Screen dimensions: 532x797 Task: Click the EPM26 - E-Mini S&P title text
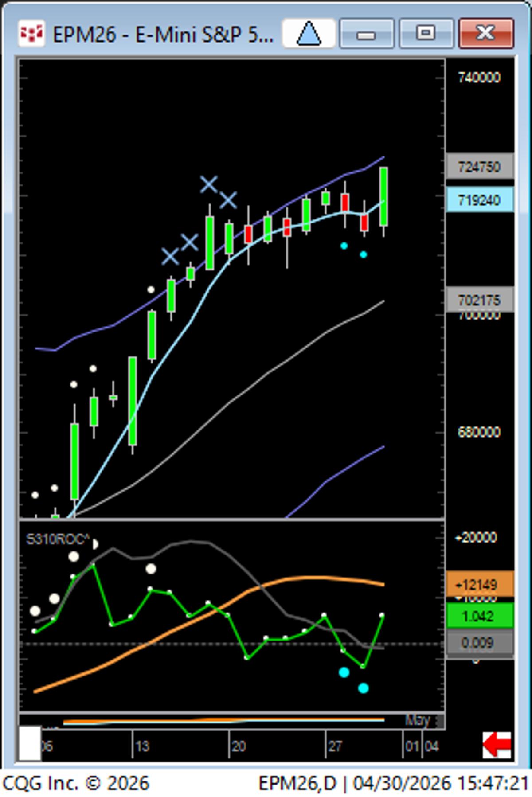[x=163, y=34]
